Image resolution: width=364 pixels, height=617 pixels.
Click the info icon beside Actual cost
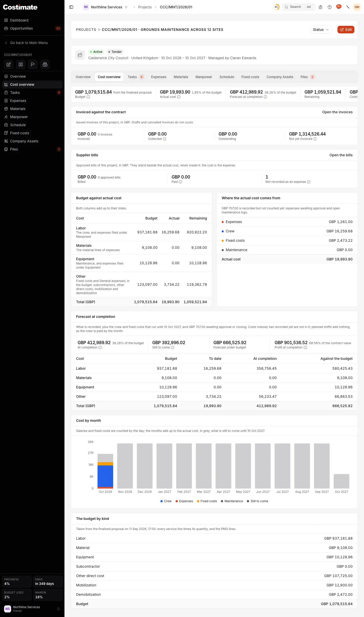pos(179,97)
